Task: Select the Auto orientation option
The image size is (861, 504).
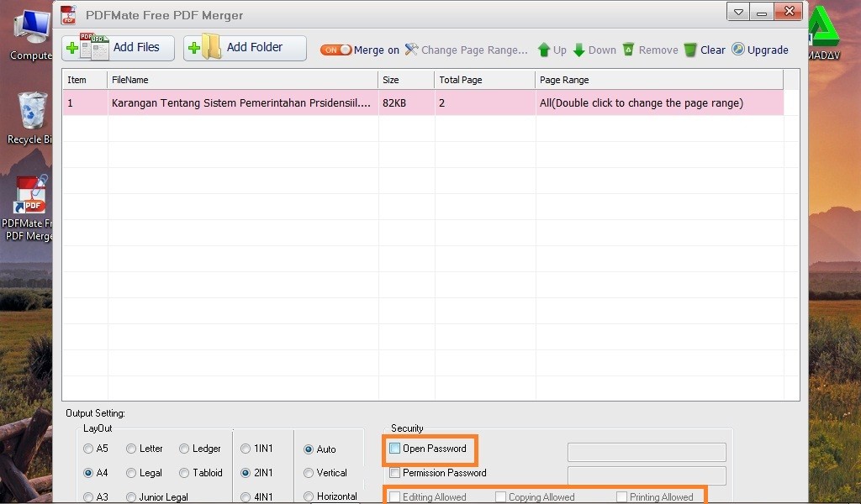Action: tap(309, 449)
